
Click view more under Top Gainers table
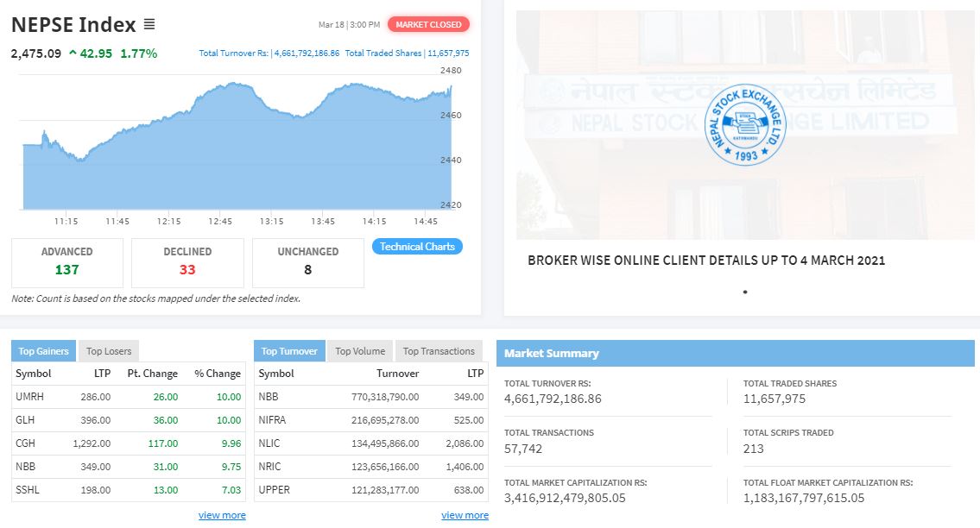pyautogui.click(x=222, y=515)
